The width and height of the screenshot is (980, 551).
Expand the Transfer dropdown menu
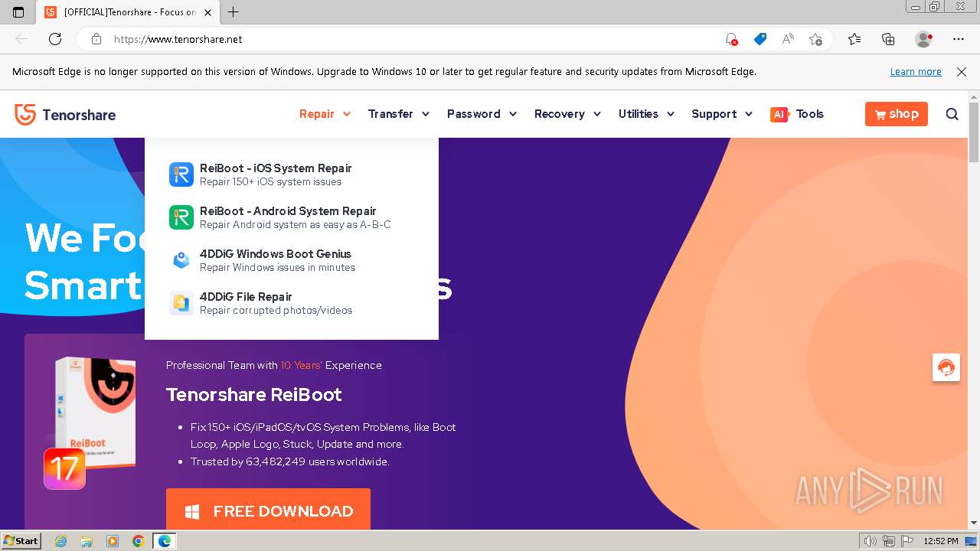click(398, 114)
